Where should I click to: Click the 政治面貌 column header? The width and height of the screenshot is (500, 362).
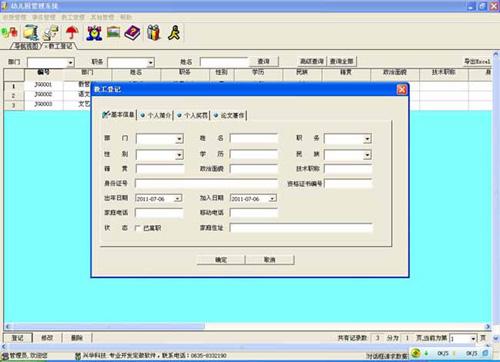point(395,72)
